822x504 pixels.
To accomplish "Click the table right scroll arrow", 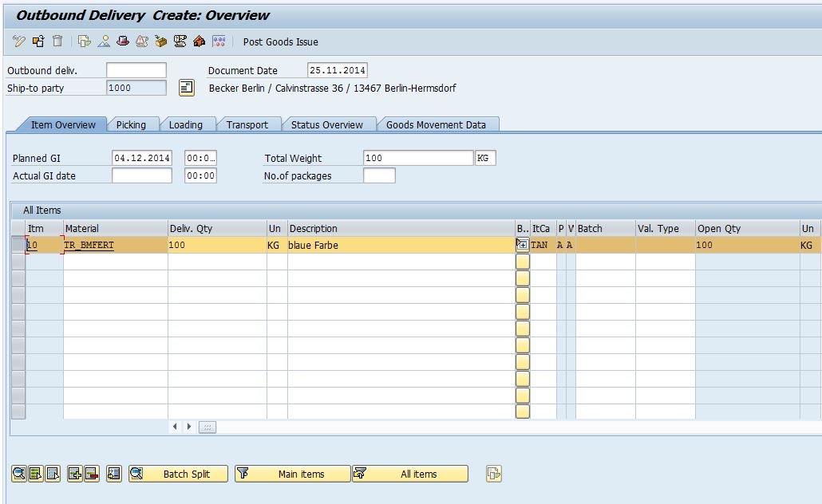I will pos(188,427).
